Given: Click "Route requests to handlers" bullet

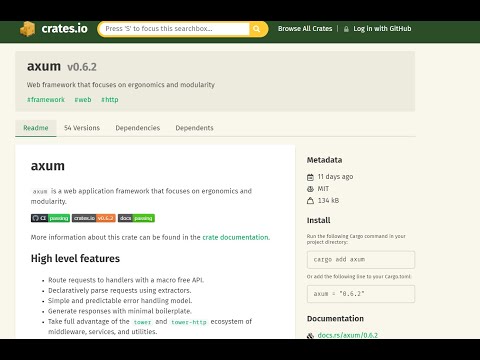Looking at the screenshot, I should click(x=126, y=280).
